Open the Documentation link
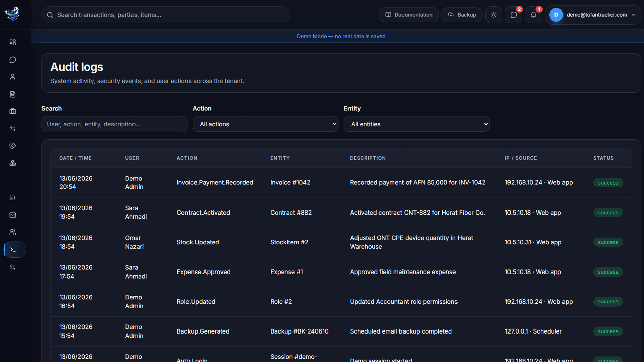Image resolution: width=644 pixels, height=362 pixels. point(409,15)
